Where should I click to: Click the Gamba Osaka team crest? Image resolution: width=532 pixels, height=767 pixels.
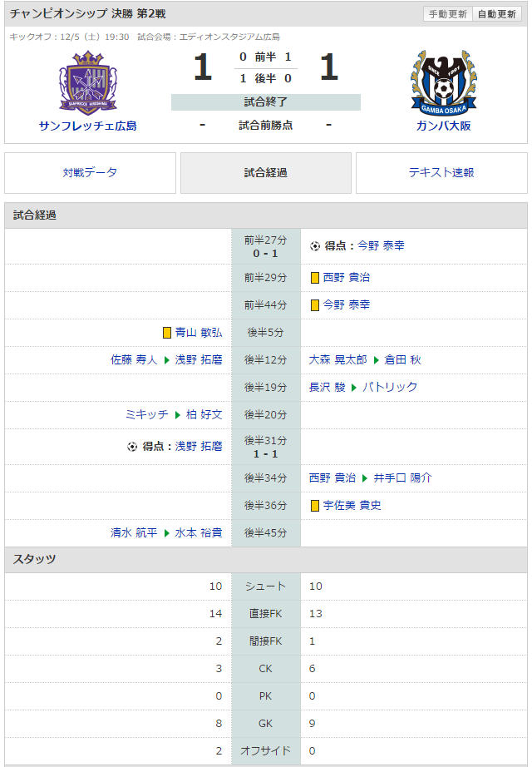click(444, 82)
